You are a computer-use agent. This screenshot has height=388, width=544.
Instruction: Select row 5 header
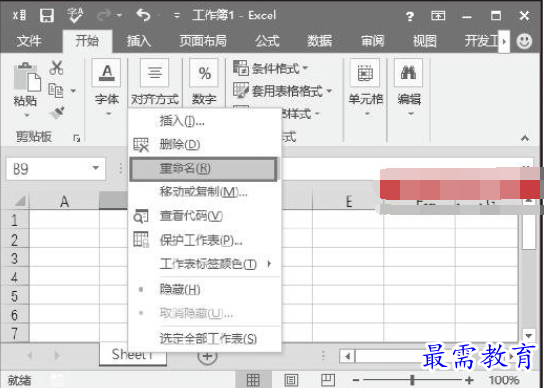15,296
